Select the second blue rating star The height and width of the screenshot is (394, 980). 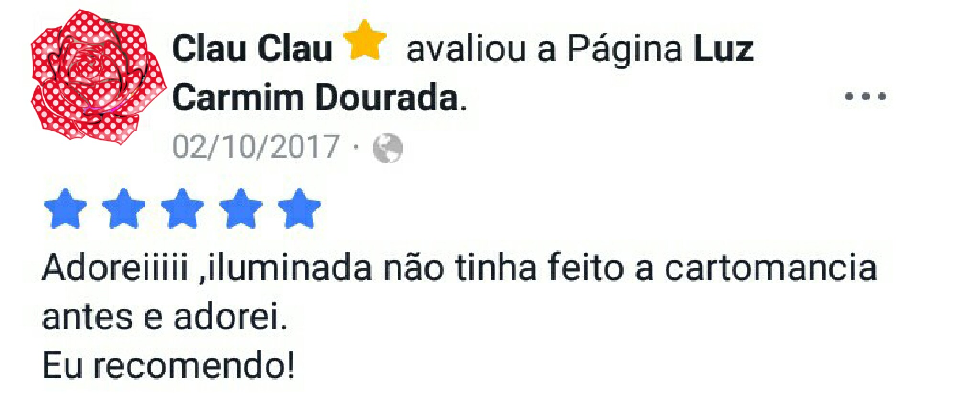(123, 208)
